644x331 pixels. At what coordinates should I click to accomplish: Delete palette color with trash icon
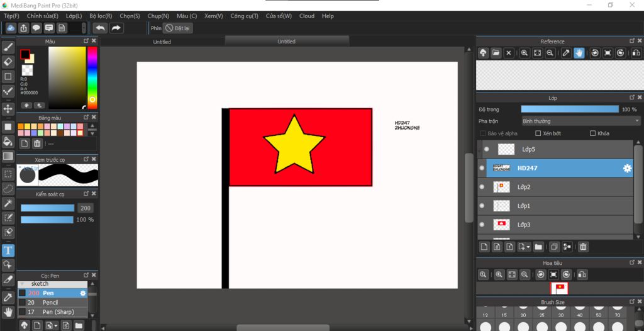[37, 143]
